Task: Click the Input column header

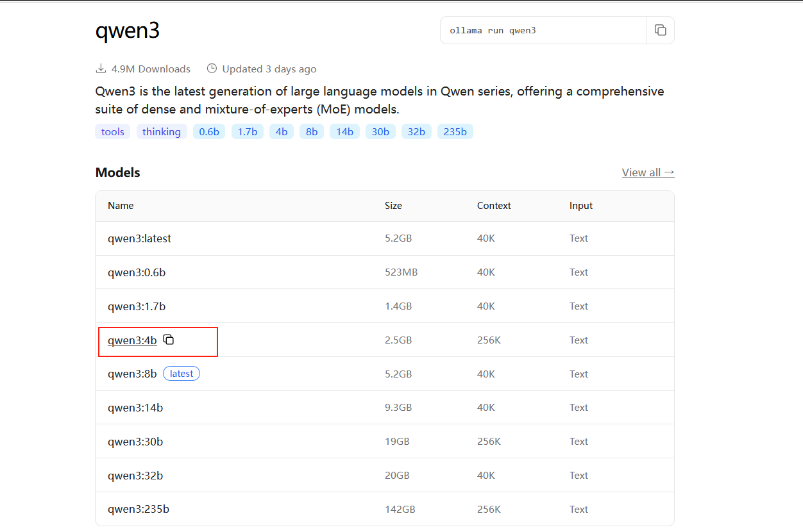Action: [x=581, y=206]
